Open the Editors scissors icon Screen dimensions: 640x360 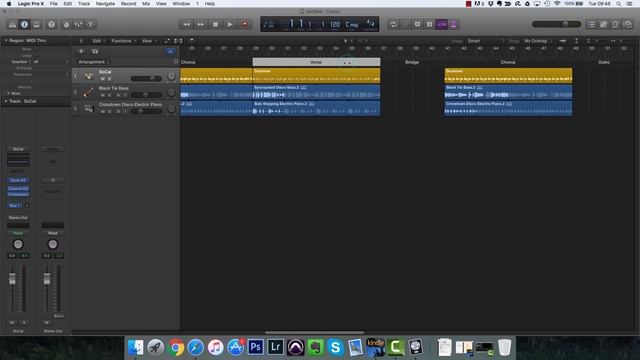click(91, 24)
